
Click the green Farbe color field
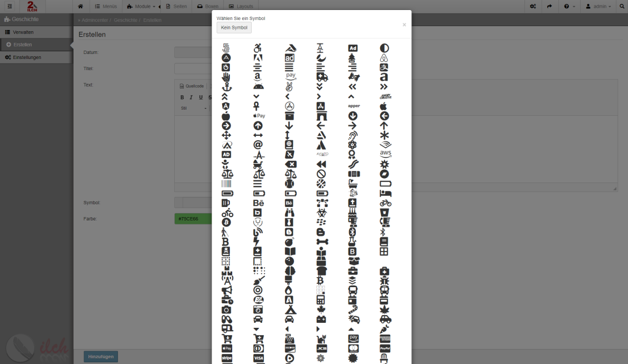point(193,219)
